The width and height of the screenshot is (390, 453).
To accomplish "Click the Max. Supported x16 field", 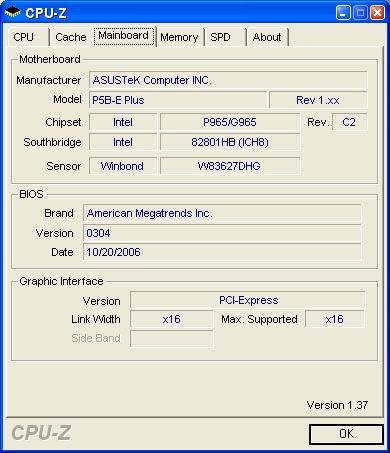I will pos(335,319).
